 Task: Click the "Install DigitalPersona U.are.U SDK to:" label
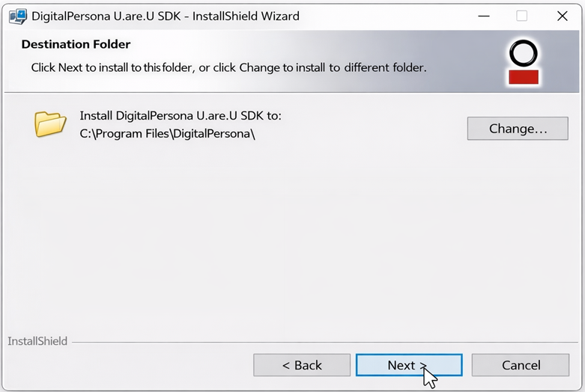180,116
